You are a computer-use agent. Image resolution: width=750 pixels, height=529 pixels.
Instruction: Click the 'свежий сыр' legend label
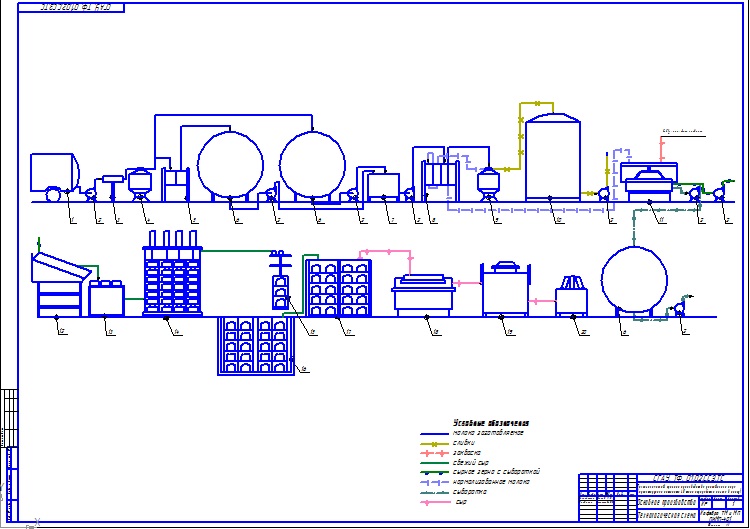pos(471,463)
